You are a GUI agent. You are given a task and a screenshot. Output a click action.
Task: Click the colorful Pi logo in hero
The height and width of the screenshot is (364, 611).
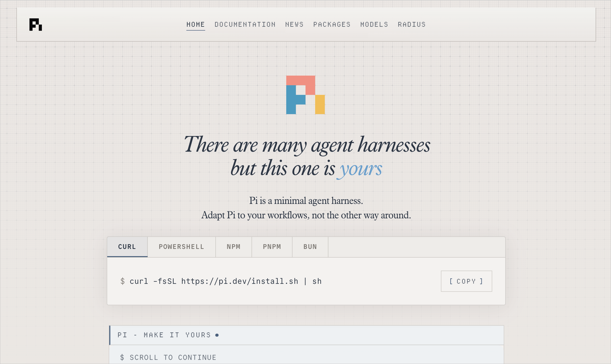pyautogui.click(x=305, y=95)
